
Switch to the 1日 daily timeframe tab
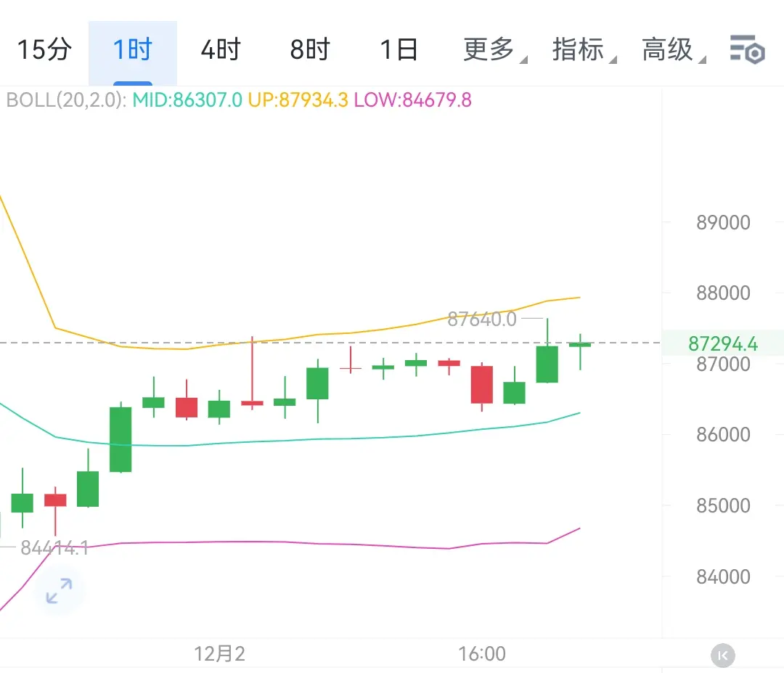tap(399, 49)
